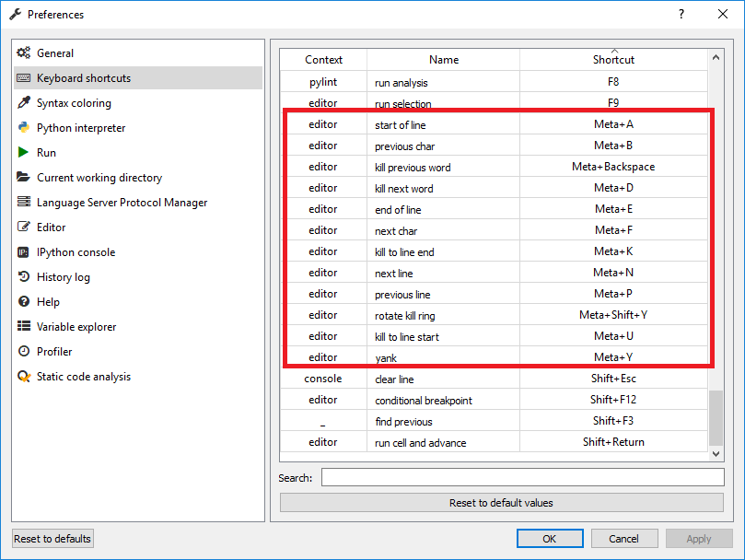Click the Python interpreter logo icon
745x560 pixels.
24,127
